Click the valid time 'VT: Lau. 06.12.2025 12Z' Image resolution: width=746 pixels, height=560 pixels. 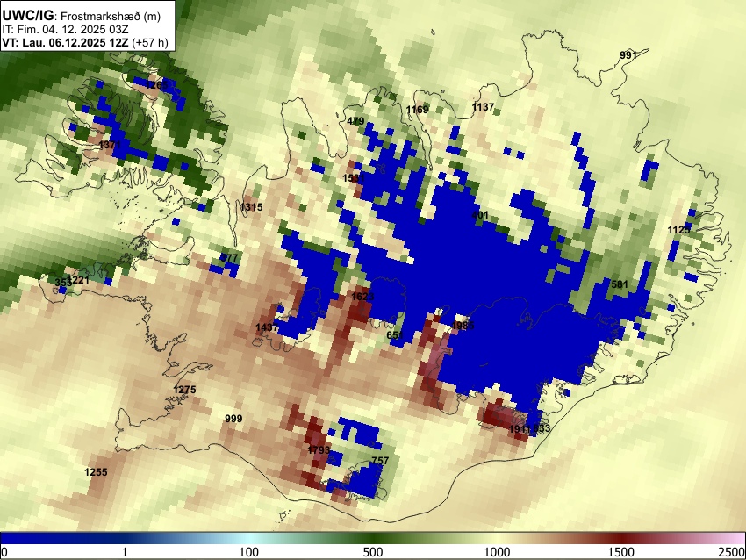point(65,42)
